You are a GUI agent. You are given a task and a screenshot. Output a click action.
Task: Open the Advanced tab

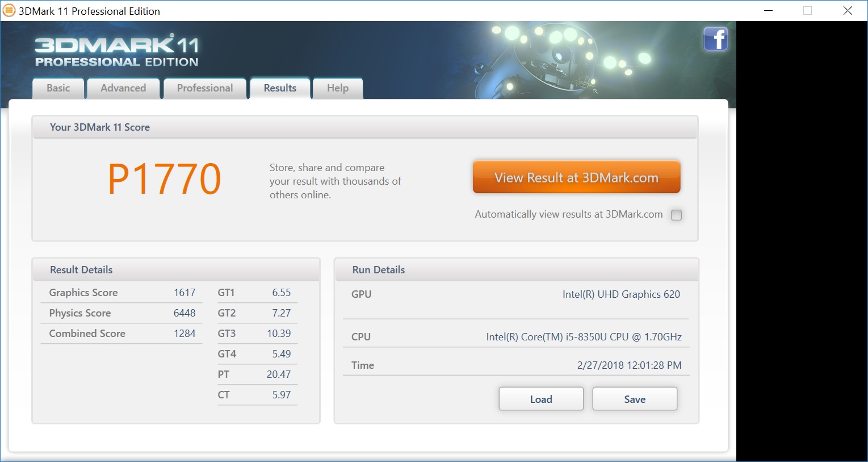click(x=123, y=88)
